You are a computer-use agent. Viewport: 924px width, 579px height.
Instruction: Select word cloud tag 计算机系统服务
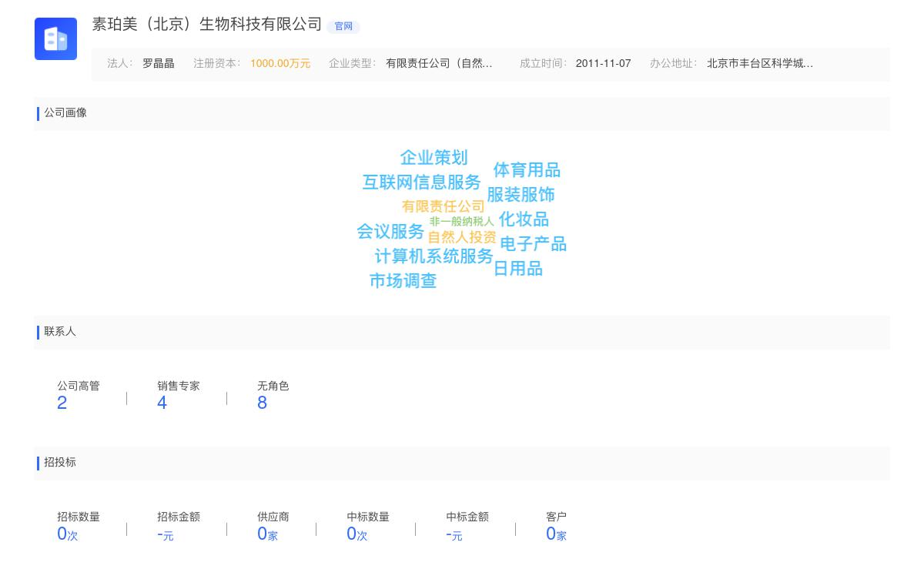pos(434,256)
